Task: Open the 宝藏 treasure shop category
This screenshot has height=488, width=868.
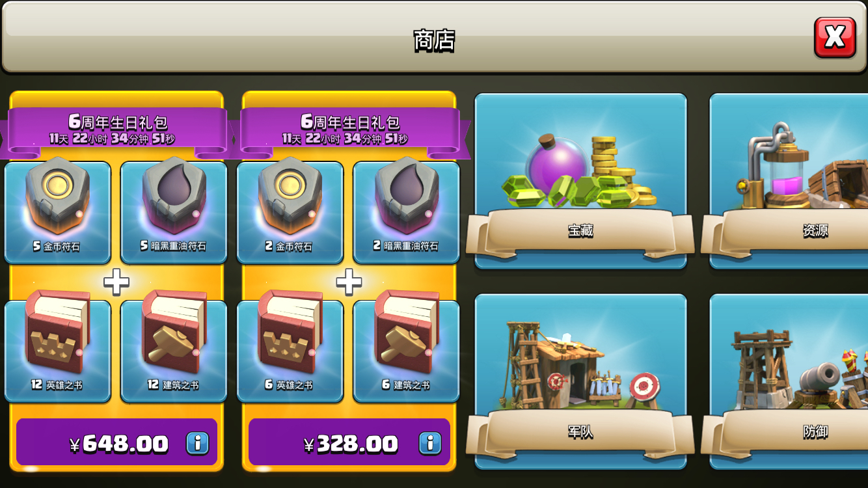Action: click(x=580, y=181)
